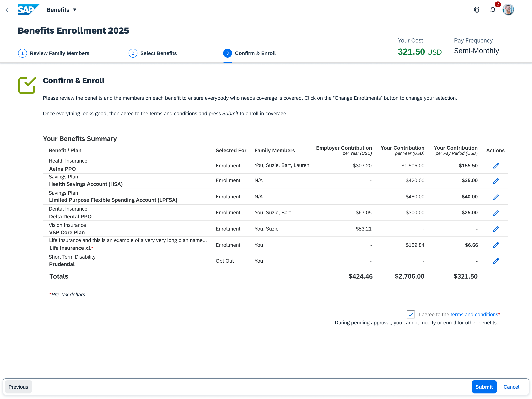Go to the Review Family Members step
Image resolution: width=532 pixels, height=399 pixels.
click(59, 53)
